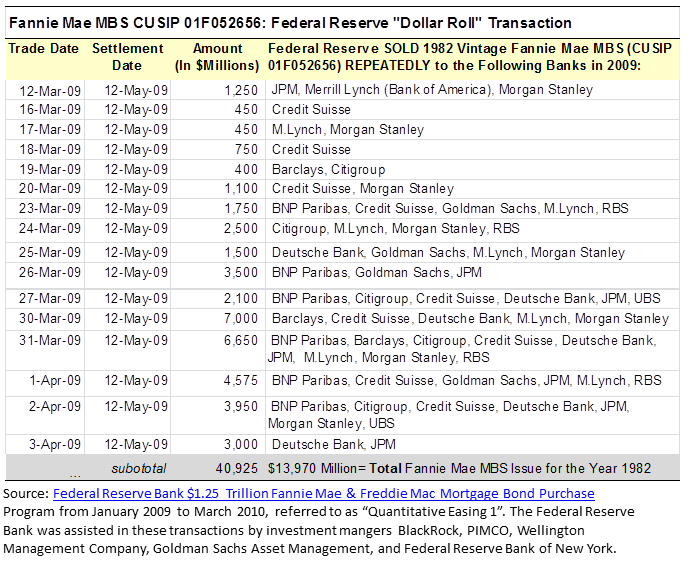This screenshot has height=561, width=687.
Task: Select the trade date cell 12-Mar-09
Action: pos(50,91)
